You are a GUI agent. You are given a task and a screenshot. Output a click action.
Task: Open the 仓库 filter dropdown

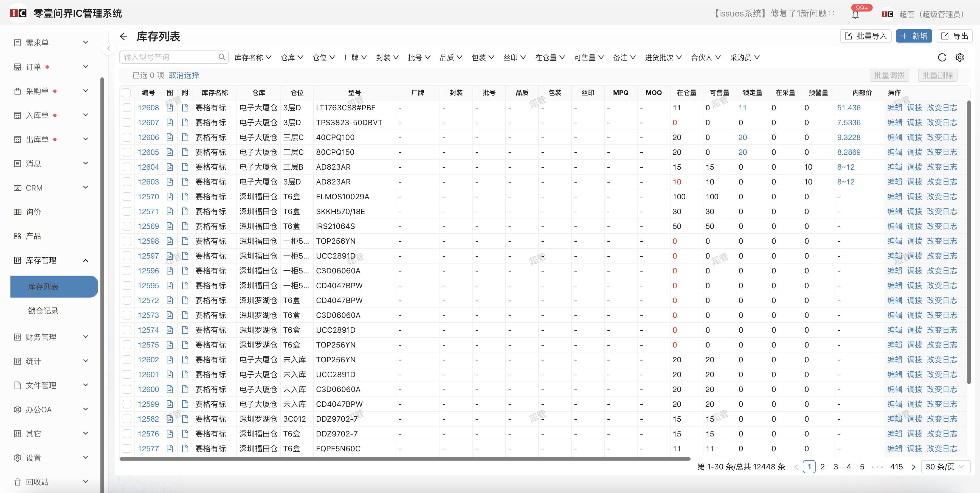pos(291,57)
